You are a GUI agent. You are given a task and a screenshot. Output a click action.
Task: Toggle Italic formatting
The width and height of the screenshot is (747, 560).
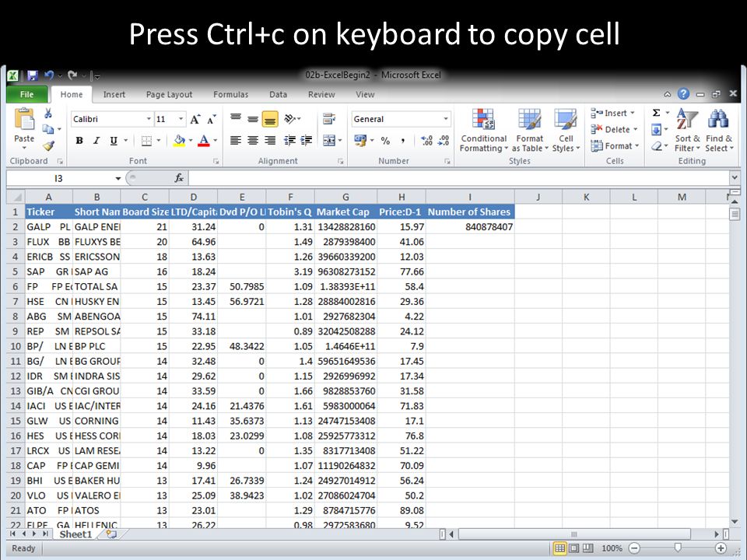96,141
